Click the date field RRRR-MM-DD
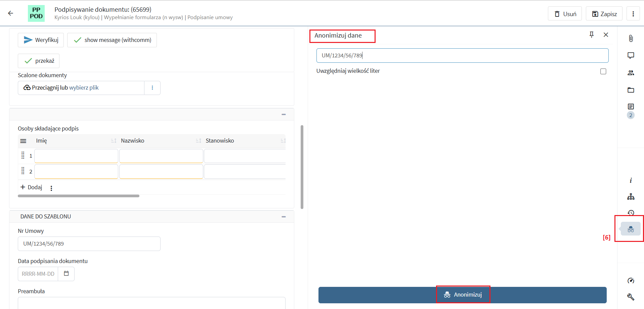This screenshot has height=309, width=644. 38,274
